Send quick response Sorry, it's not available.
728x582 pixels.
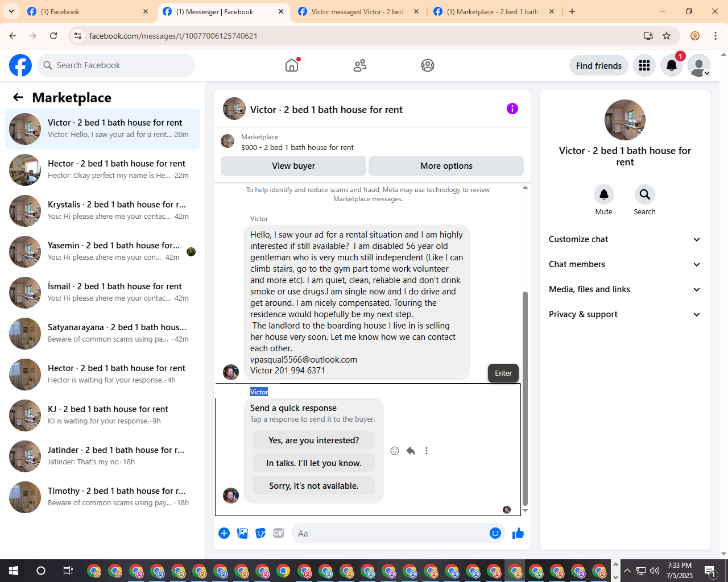[x=314, y=486]
